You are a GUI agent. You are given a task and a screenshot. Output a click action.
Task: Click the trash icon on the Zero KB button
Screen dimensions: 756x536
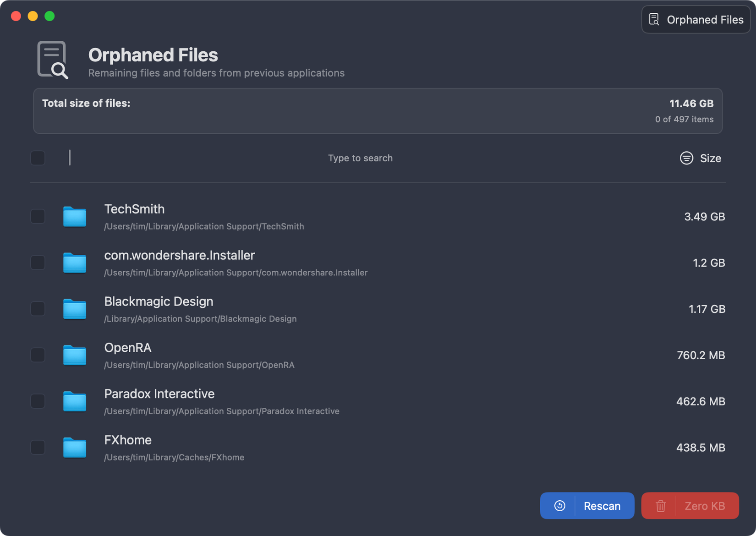(660, 506)
